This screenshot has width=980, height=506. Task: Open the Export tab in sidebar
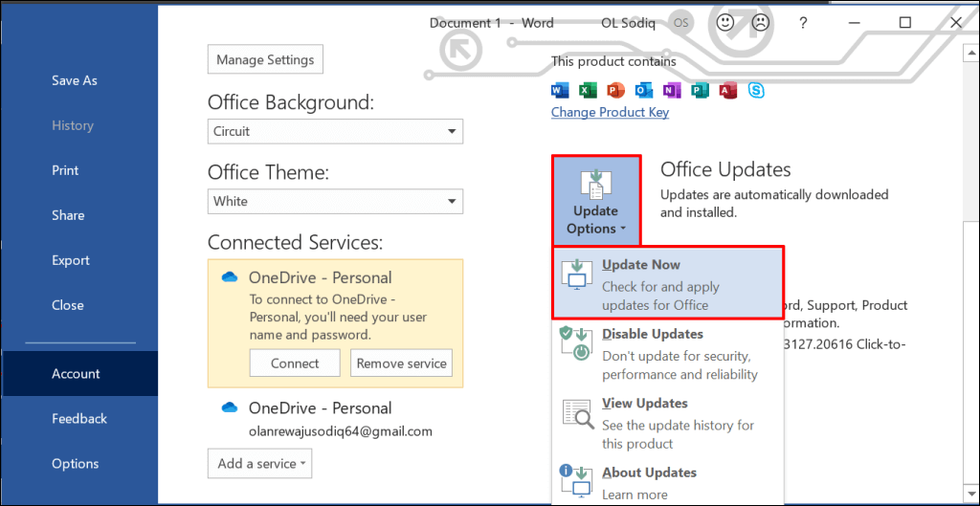[70, 260]
